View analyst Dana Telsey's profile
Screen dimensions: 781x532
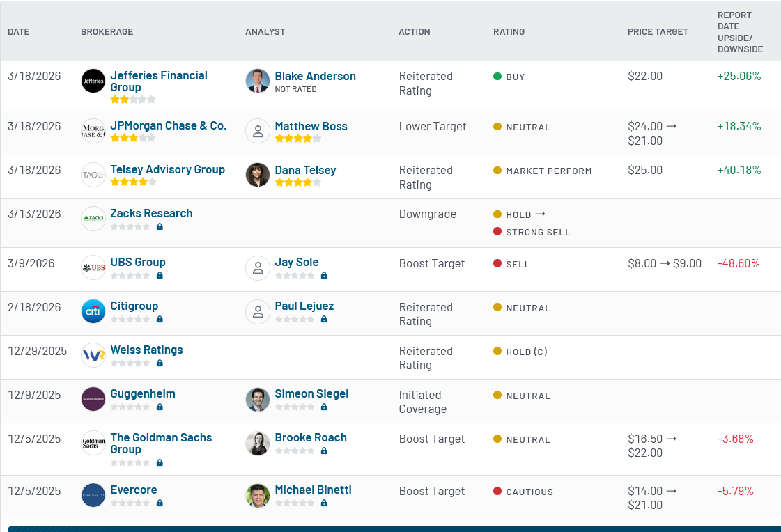305,170
